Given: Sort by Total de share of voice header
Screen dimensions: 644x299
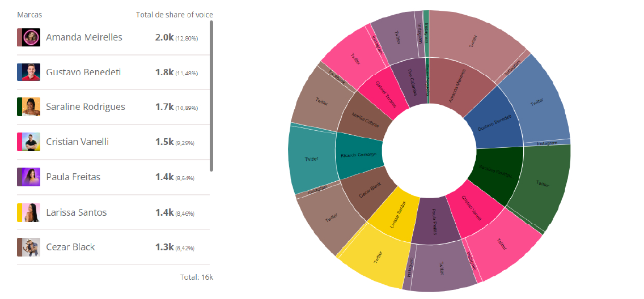Looking at the screenshot, I should [x=175, y=14].
